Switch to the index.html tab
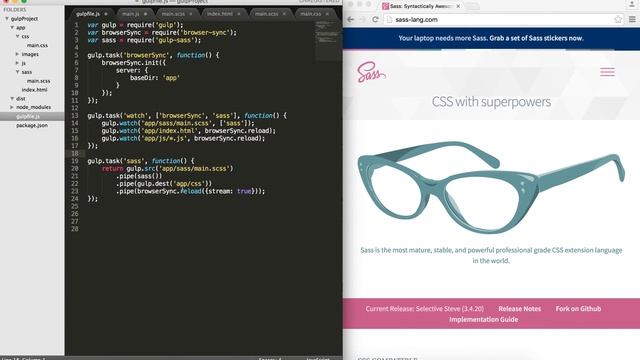 223,14
